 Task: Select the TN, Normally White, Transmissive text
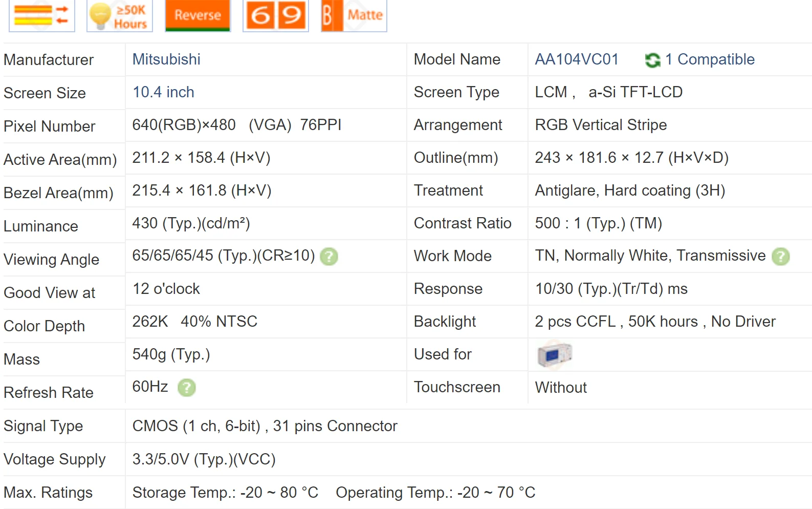pos(650,256)
